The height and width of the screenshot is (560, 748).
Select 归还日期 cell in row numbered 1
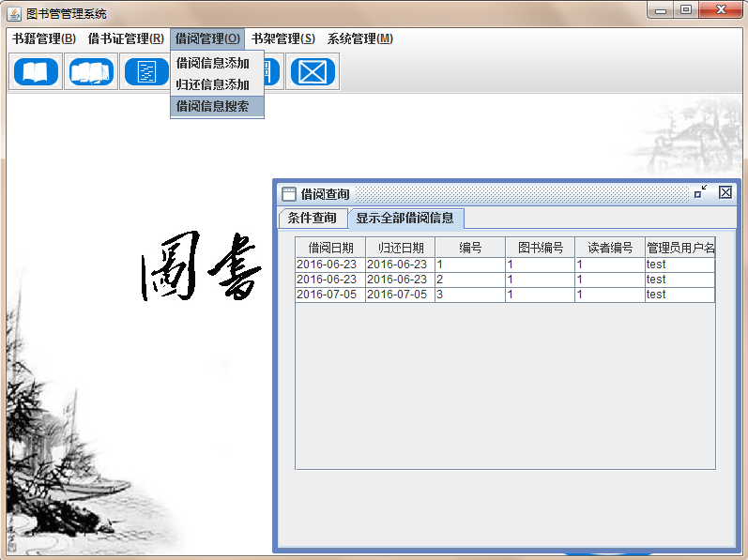point(400,265)
